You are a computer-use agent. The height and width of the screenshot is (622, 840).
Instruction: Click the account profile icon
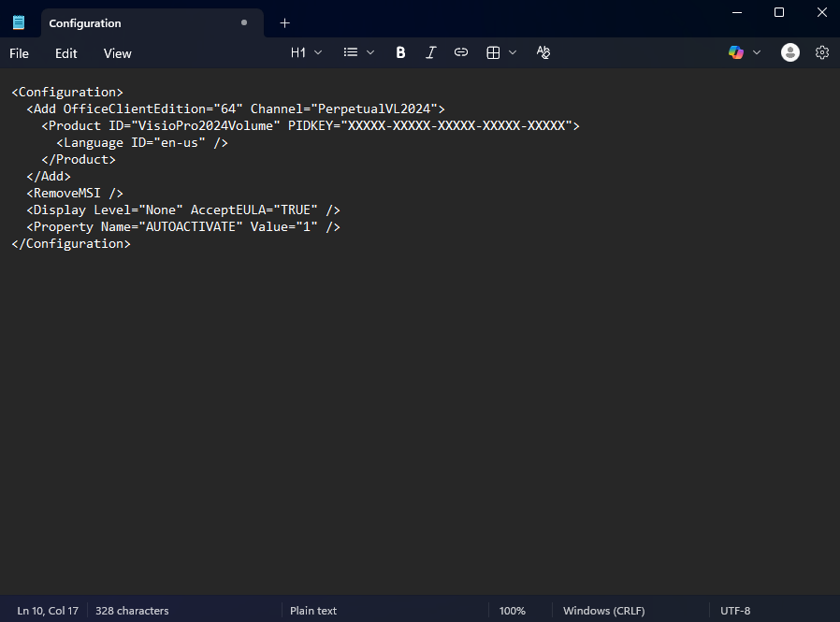790,53
